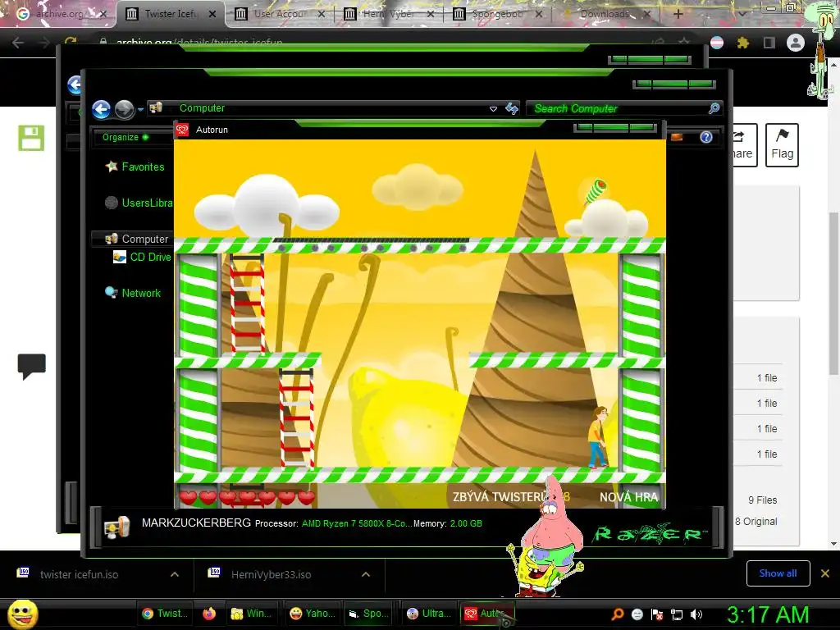Screen dimensions: 840x630
Task: Switch to the Win... Explorer taskbar button
Action: (251, 614)
